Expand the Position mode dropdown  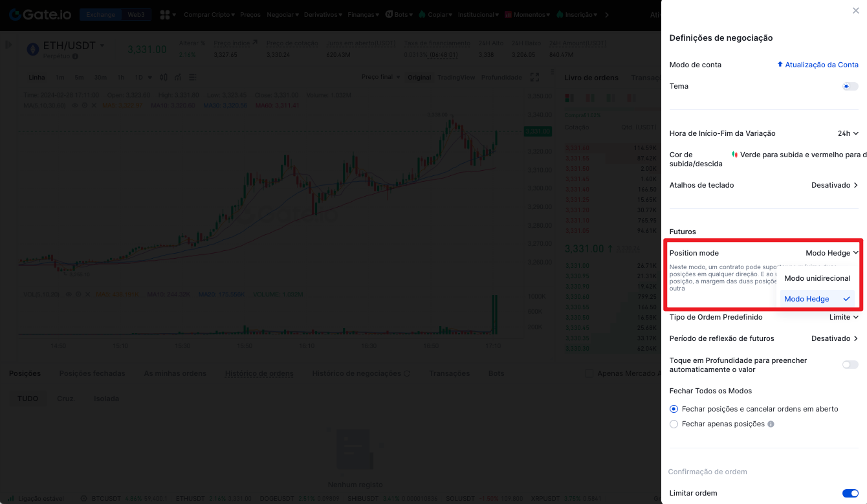click(x=831, y=253)
